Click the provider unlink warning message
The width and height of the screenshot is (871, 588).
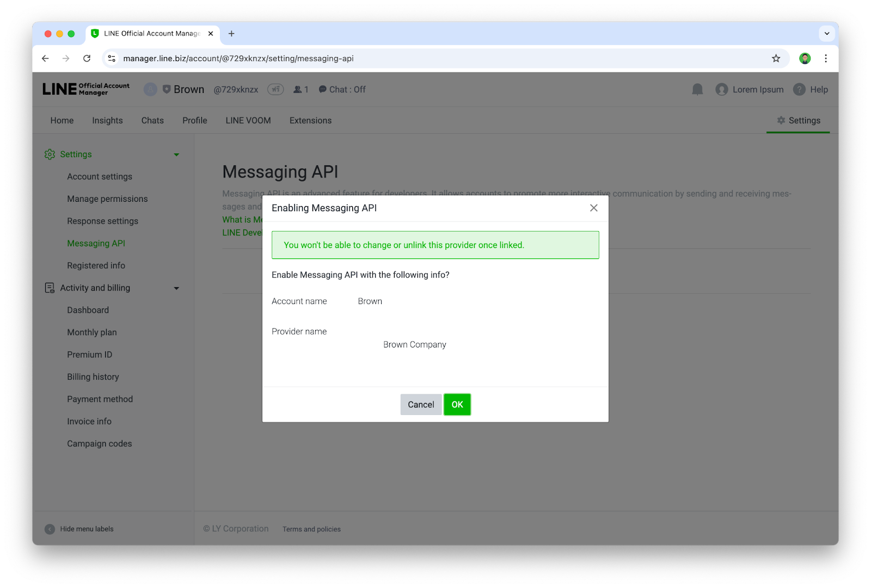(x=436, y=245)
